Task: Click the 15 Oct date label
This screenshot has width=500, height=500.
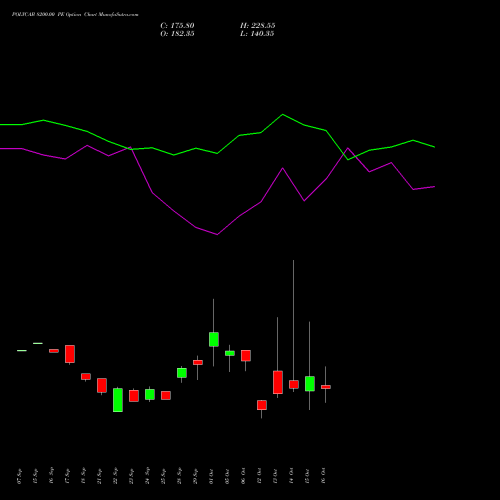Action: 307,476
